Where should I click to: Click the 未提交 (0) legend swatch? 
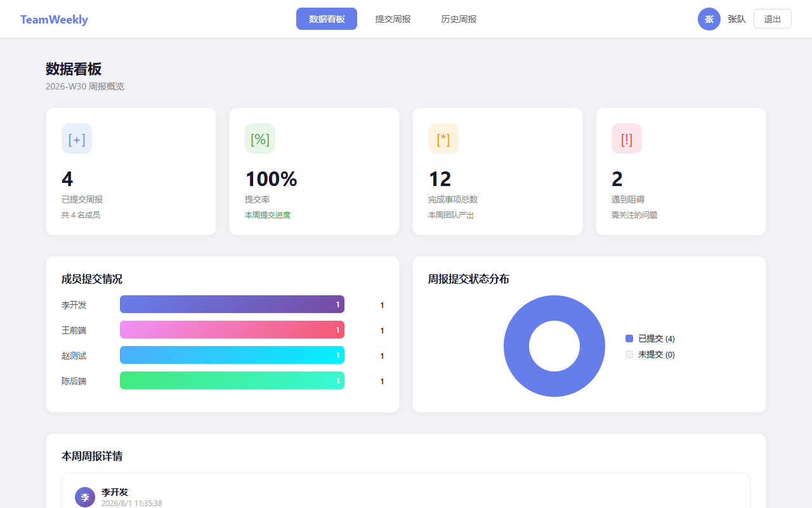(629, 354)
